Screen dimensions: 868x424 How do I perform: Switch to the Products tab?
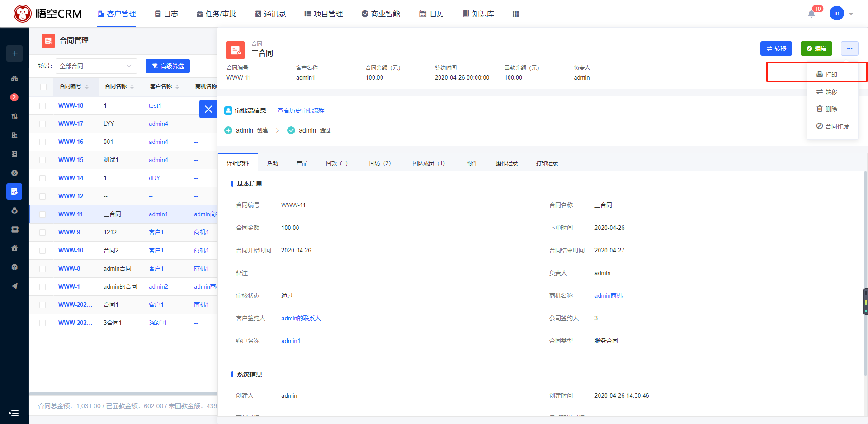tap(302, 163)
